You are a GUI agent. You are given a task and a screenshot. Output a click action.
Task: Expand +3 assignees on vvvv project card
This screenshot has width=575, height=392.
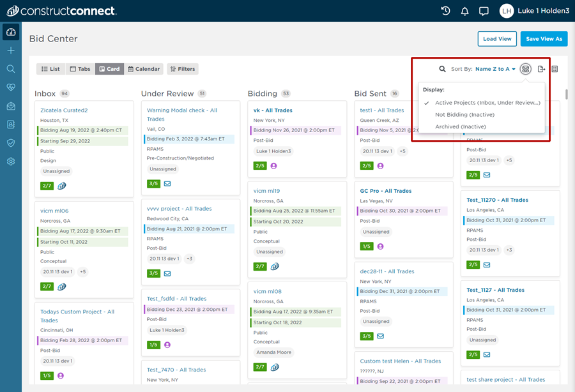(x=189, y=259)
